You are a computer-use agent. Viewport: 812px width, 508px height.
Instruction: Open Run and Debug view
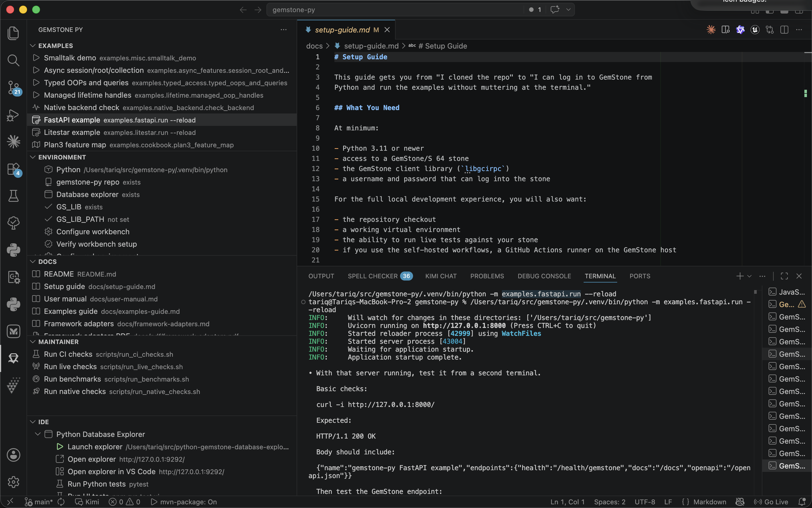pos(14,115)
